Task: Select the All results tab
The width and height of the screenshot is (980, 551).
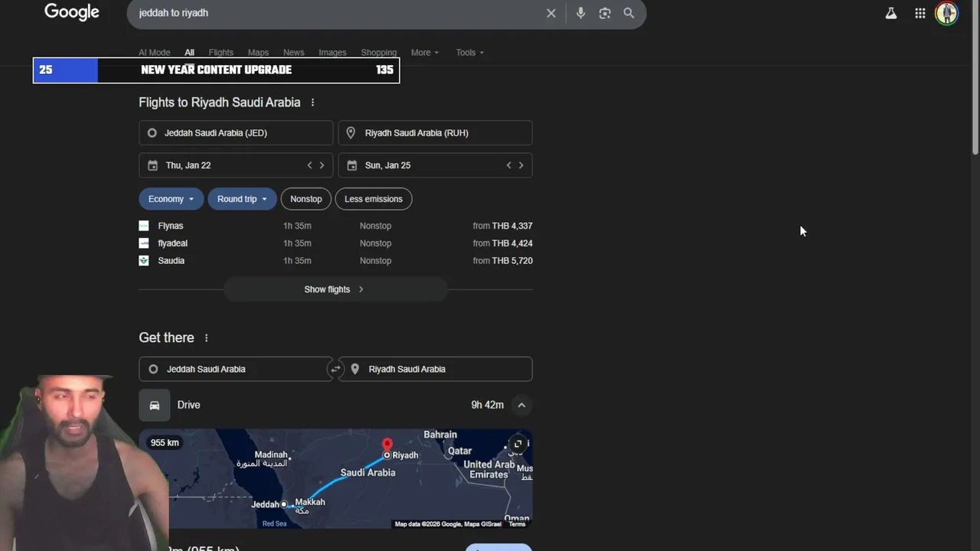Action: pos(189,53)
